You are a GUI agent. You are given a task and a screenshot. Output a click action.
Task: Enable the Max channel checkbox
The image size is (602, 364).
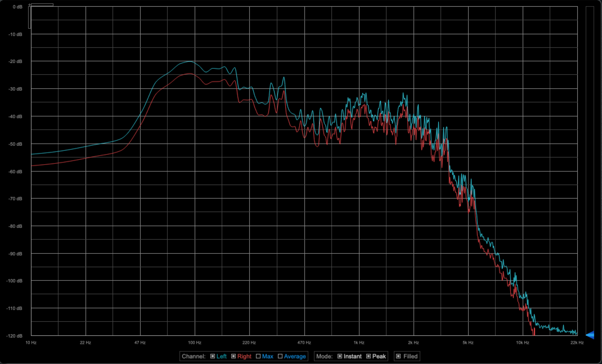258,356
